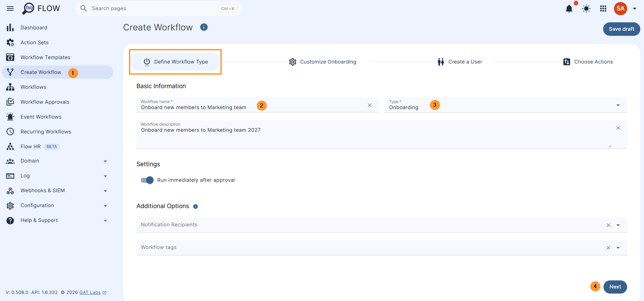Clear Workflow tags selection
This screenshot has height=301, width=644.
click(x=608, y=248)
